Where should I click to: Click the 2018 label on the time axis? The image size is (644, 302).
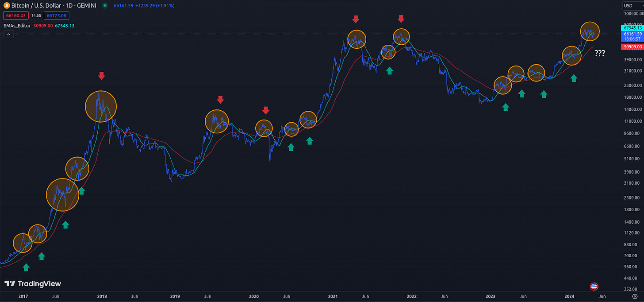pyautogui.click(x=102, y=296)
